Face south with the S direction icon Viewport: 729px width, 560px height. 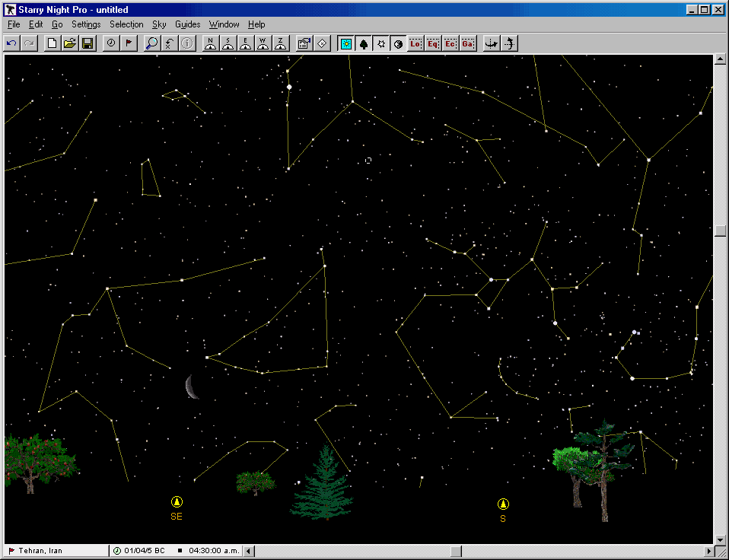point(228,43)
